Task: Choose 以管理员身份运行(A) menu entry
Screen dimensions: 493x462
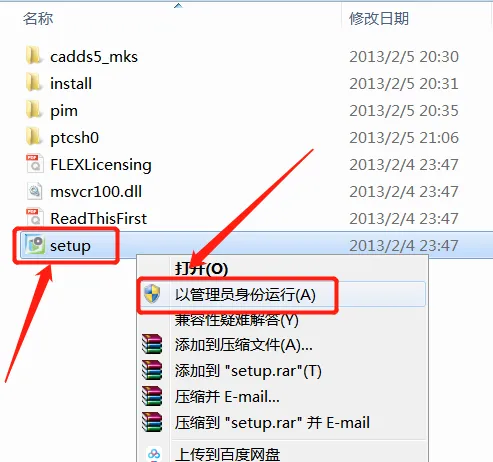Action: [x=245, y=295]
